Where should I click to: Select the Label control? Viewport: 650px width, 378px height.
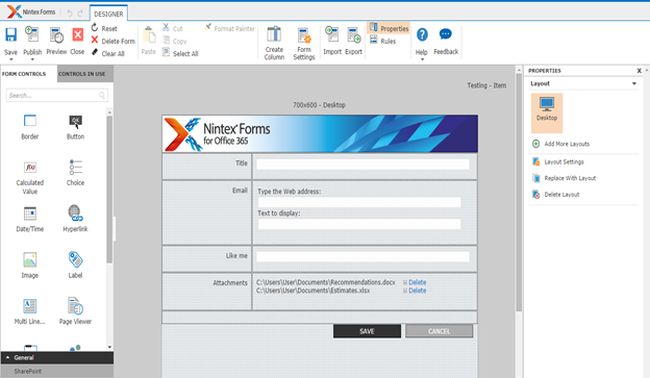click(75, 264)
